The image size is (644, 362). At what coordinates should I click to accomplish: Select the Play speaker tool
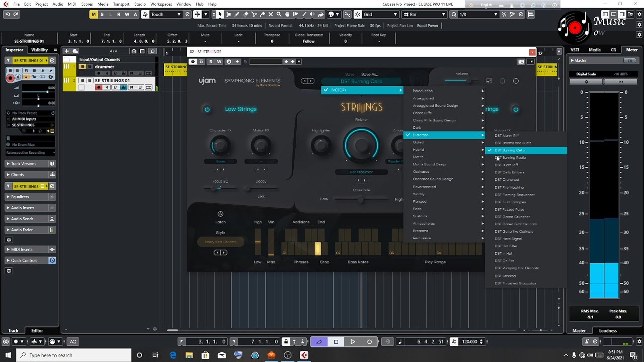pos(313,14)
